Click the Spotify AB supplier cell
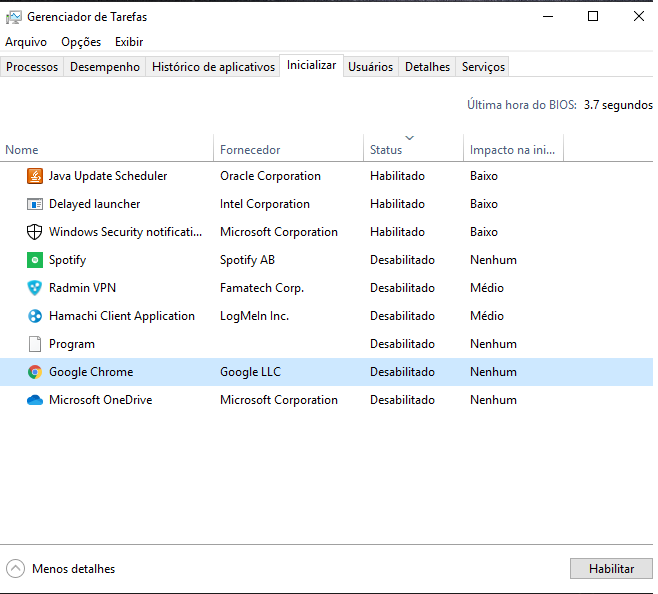 tap(248, 260)
